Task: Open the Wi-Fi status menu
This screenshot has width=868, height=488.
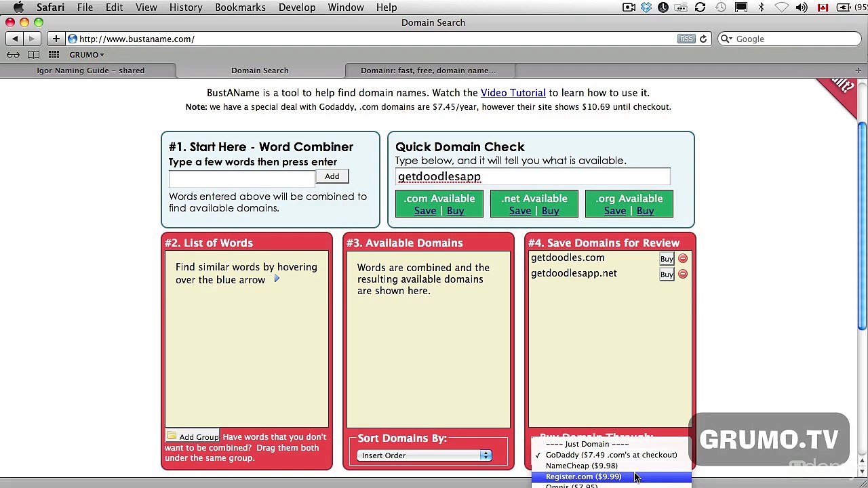Action: (782, 7)
